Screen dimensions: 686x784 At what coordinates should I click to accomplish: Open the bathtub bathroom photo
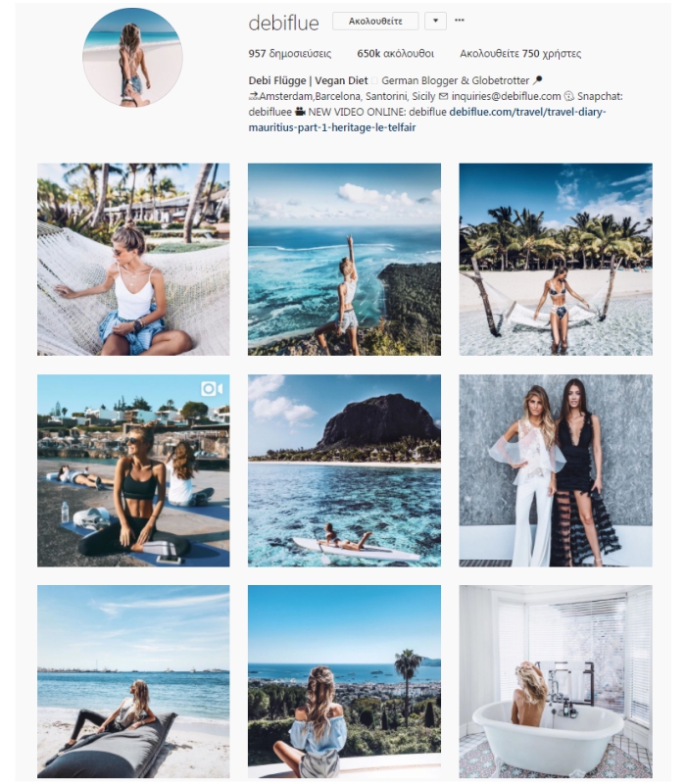pyautogui.click(x=556, y=681)
